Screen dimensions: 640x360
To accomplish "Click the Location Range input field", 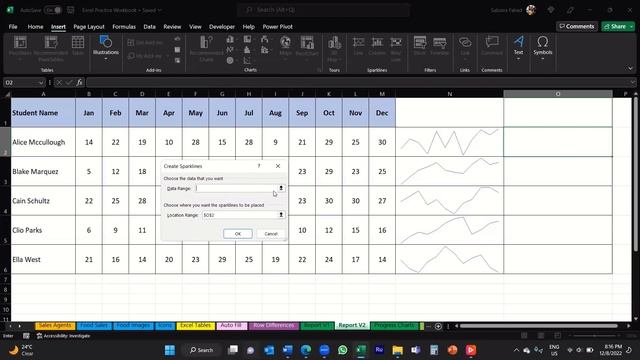I will click(240, 215).
